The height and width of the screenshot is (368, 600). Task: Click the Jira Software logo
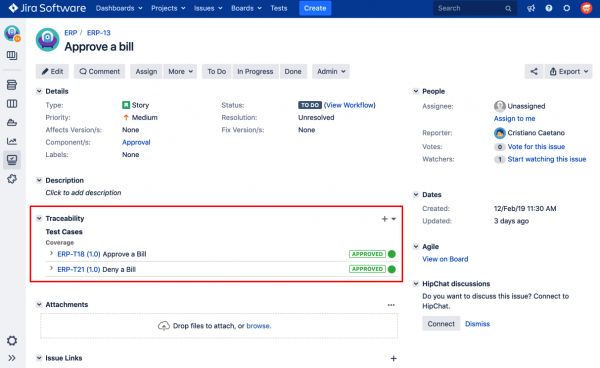pyautogui.click(x=47, y=8)
